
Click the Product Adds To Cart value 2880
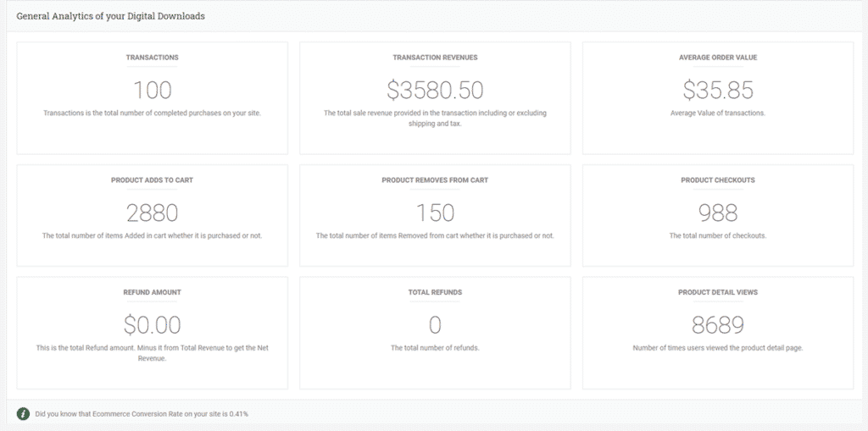[153, 213]
